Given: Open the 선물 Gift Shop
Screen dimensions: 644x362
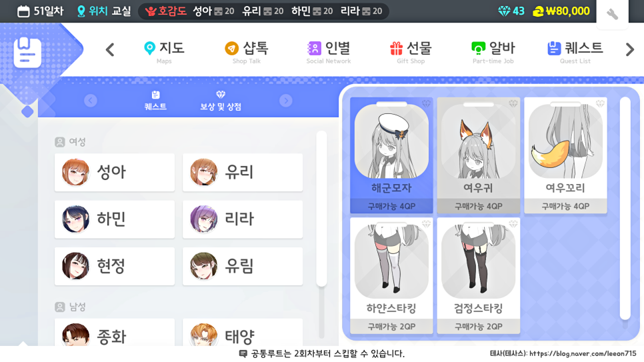Looking at the screenshot, I should pos(411,52).
